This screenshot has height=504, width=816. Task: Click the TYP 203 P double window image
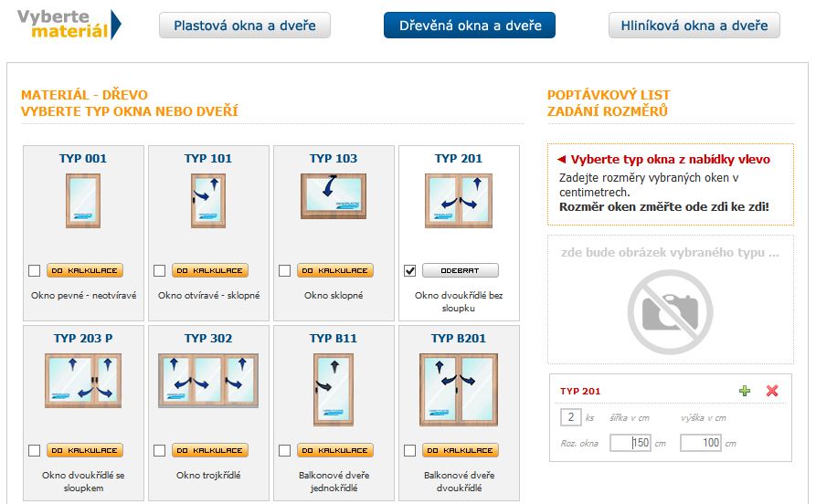click(x=83, y=379)
